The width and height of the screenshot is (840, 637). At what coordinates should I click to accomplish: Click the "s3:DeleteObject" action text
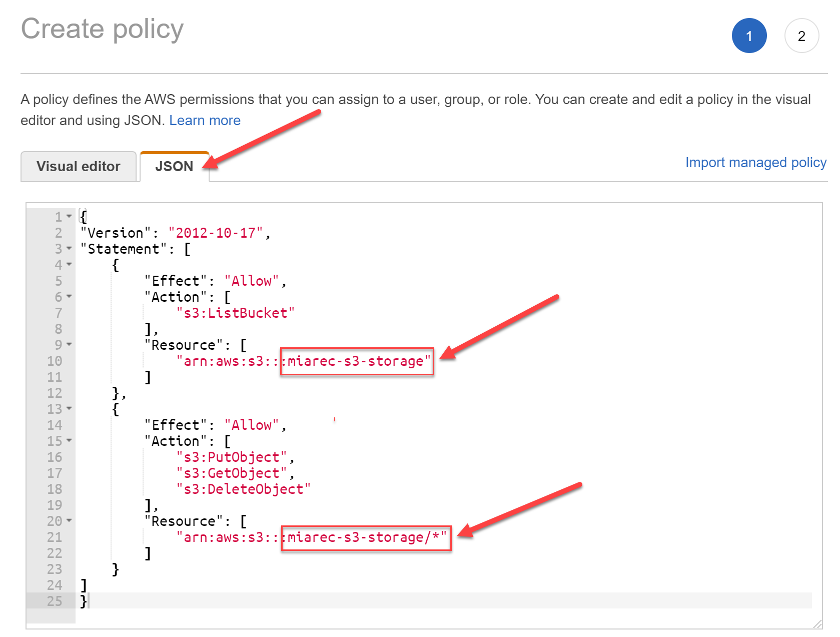pyautogui.click(x=243, y=489)
